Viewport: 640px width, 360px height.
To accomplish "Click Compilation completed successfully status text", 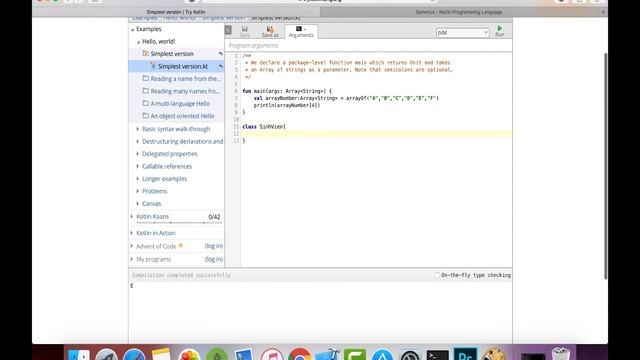I will click(181, 275).
